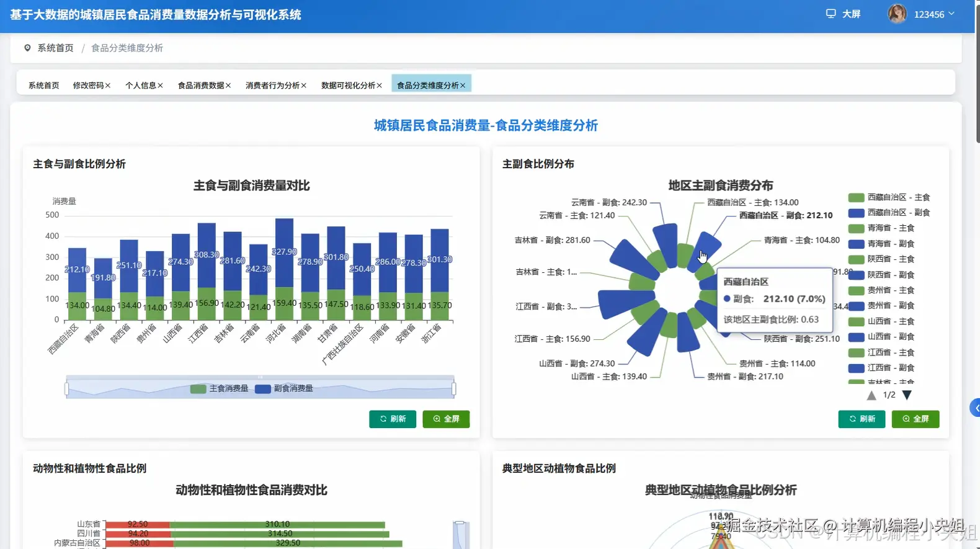Toggle legend 西藏自治区 - 主食

(889, 197)
